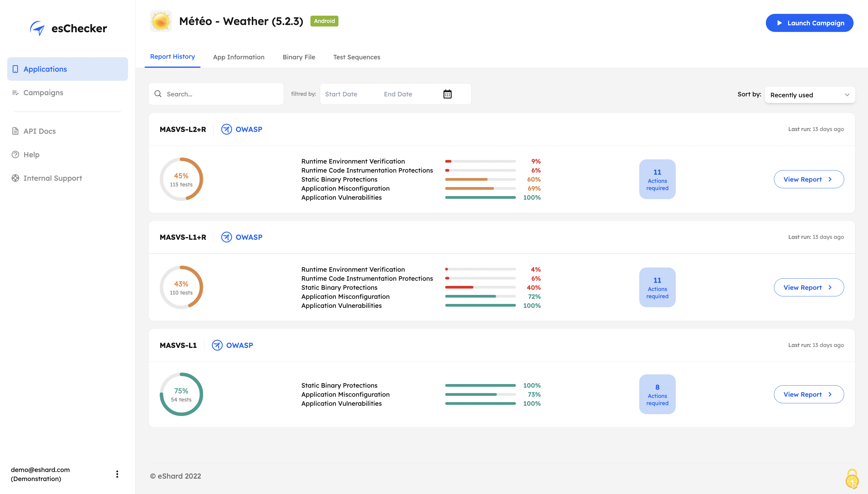868x494 pixels.
Task: Click the OWASP icon for MASVS-L1
Action: coord(217,345)
